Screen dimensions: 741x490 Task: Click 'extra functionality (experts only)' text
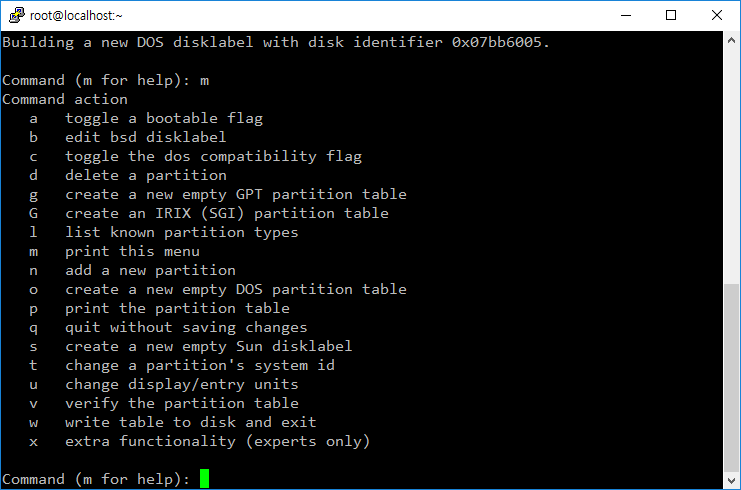tap(217, 441)
